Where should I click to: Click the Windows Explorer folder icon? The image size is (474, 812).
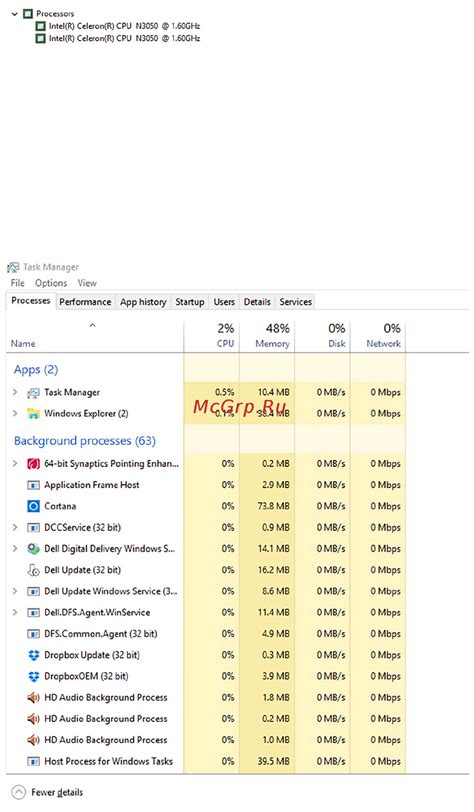(x=33, y=414)
